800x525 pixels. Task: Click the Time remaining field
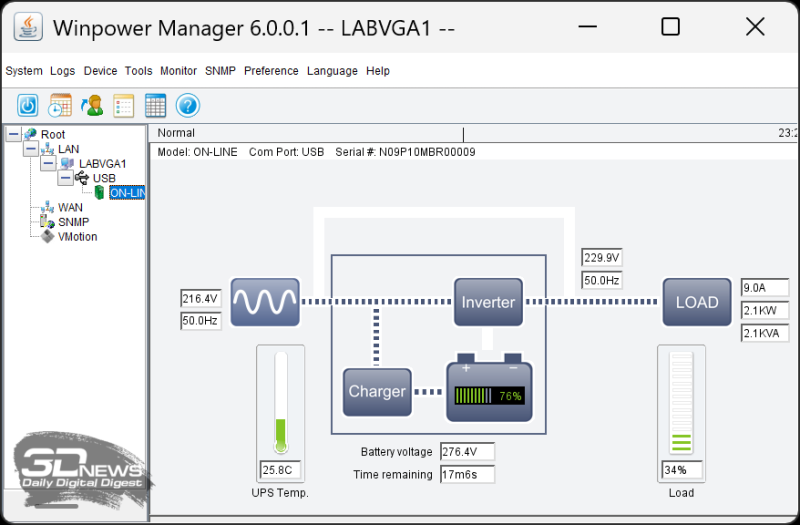tap(467, 474)
